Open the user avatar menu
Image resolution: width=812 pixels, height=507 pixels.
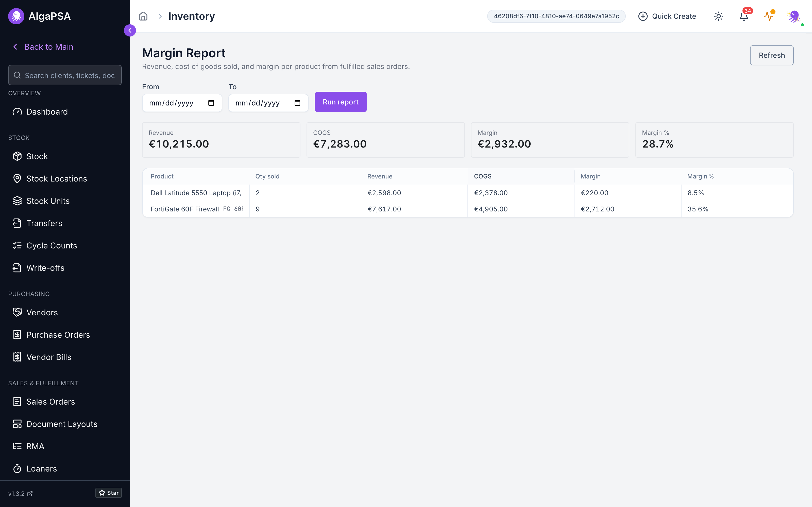pyautogui.click(x=794, y=16)
